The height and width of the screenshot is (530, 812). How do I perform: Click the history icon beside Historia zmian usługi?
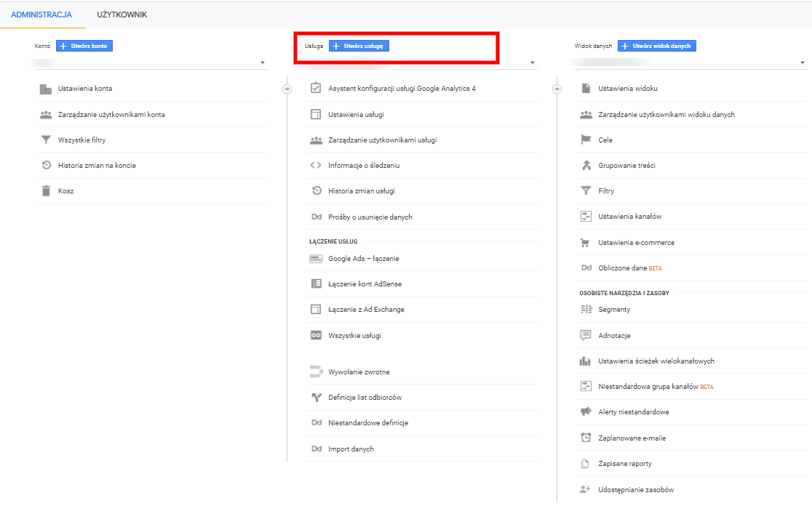pos(317,191)
